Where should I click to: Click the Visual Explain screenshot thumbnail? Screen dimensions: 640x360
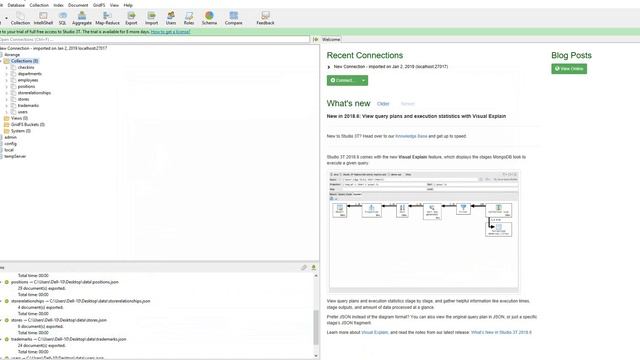pos(424,231)
